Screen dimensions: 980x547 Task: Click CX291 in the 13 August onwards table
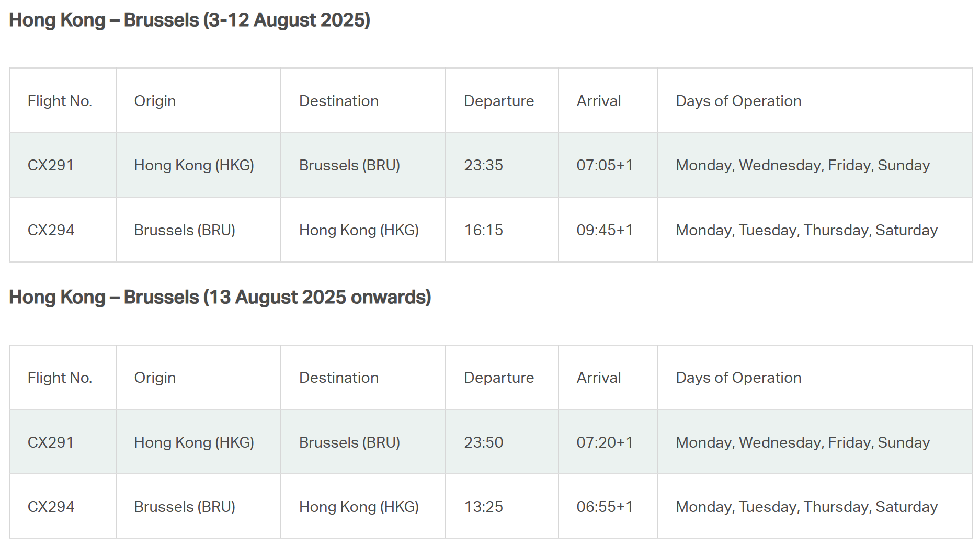(51, 442)
